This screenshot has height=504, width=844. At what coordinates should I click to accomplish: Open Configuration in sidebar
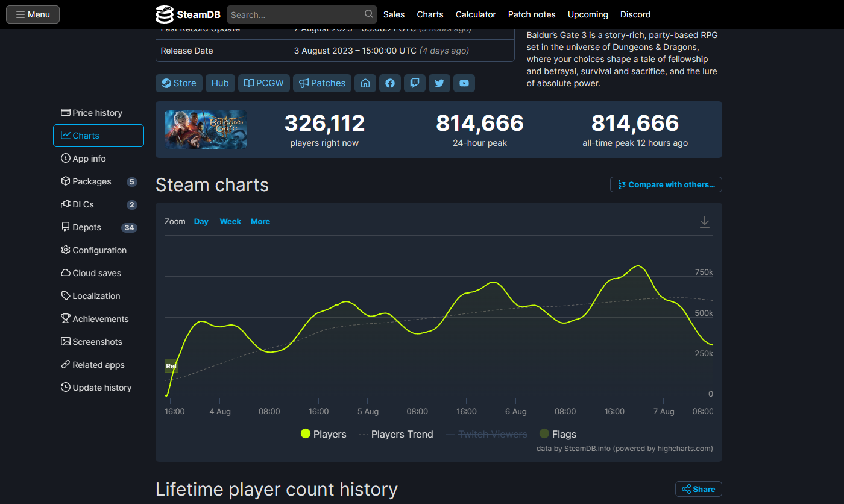(x=98, y=250)
